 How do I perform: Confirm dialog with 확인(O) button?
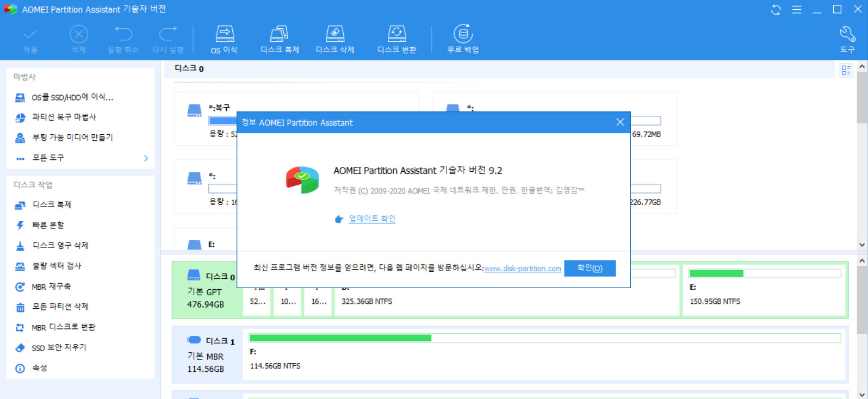[x=590, y=268]
